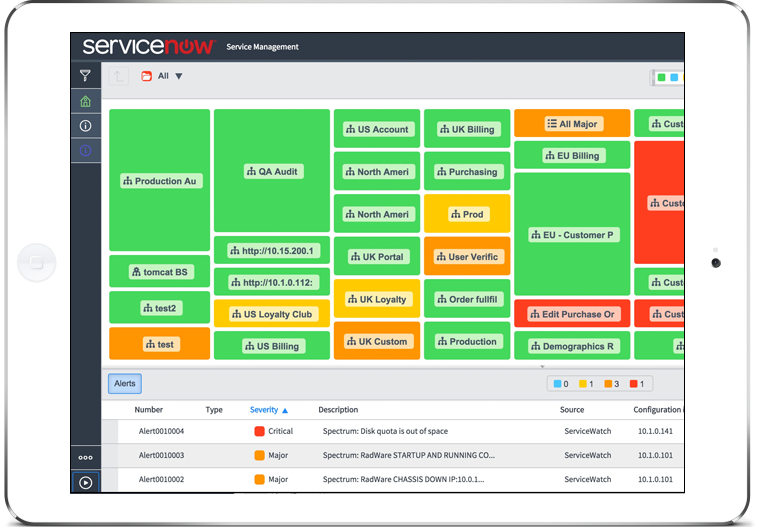Open the UK Custom orange tile
760x527 pixels.
(377, 341)
